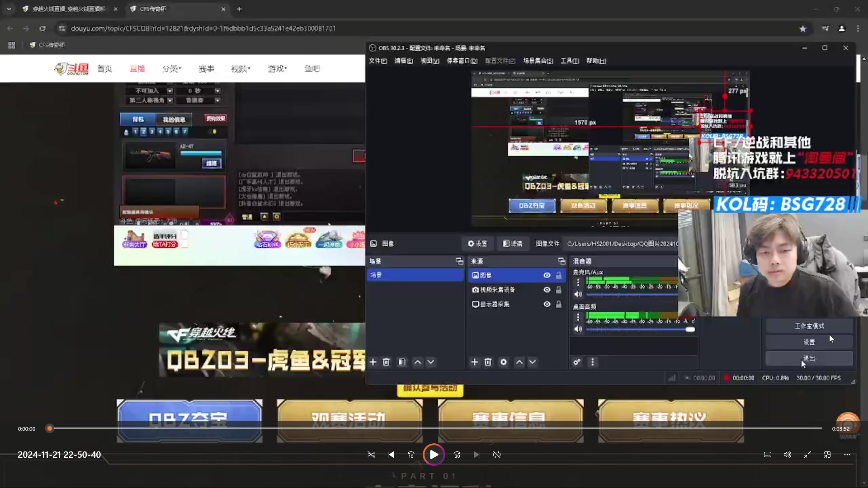
Task: Exit full-screen via the shrink arrows icon
Action: tap(807, 455)
